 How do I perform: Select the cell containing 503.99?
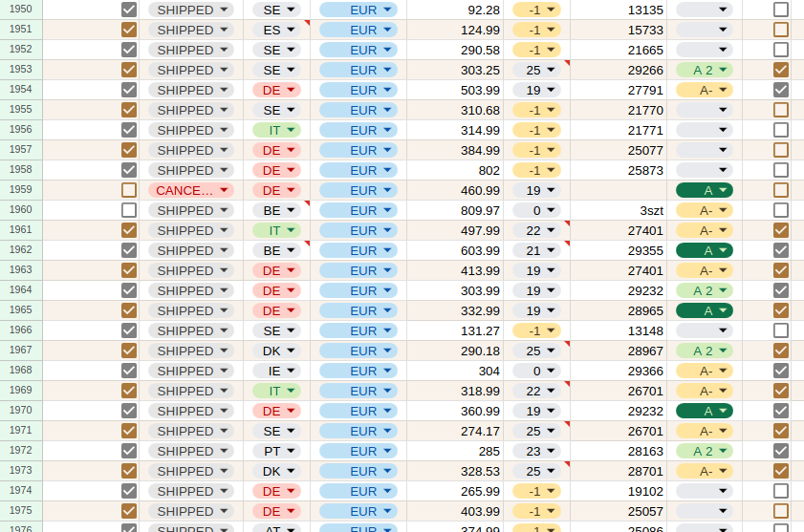pos(455,90)
